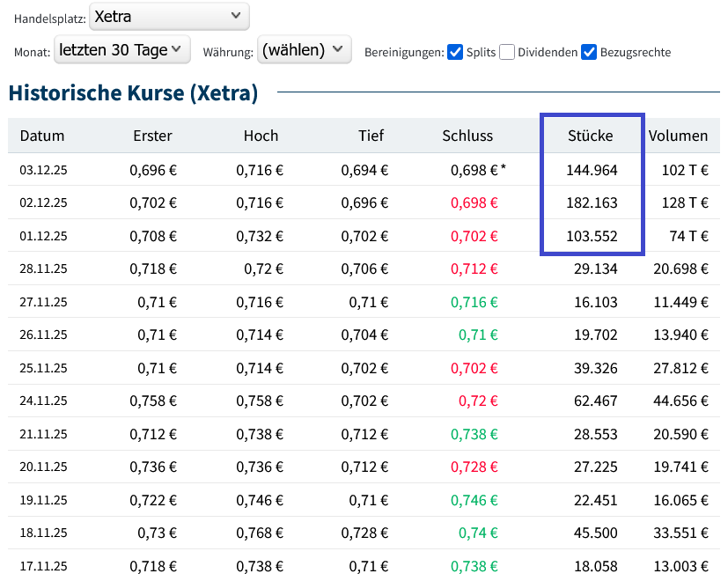Open the Handelsplatz Xetra dropdown
Screen dimensions: 728x581
[x=169, y=16]
